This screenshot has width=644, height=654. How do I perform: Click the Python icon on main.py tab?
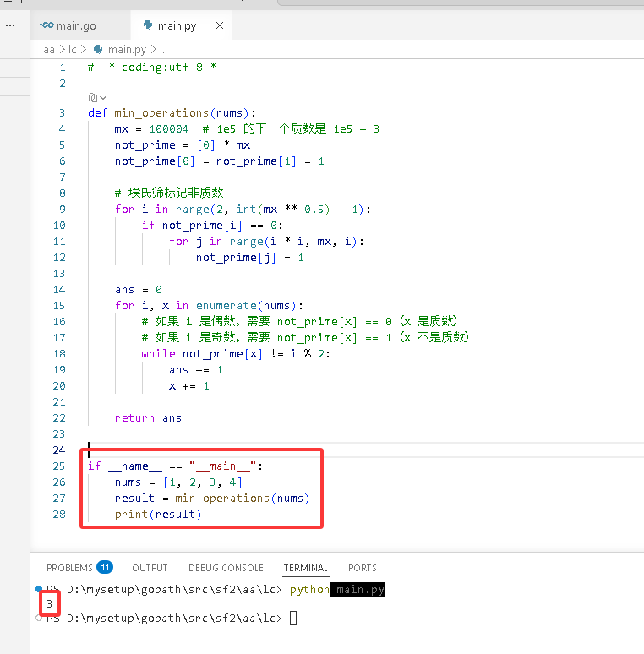coord(148,25)
